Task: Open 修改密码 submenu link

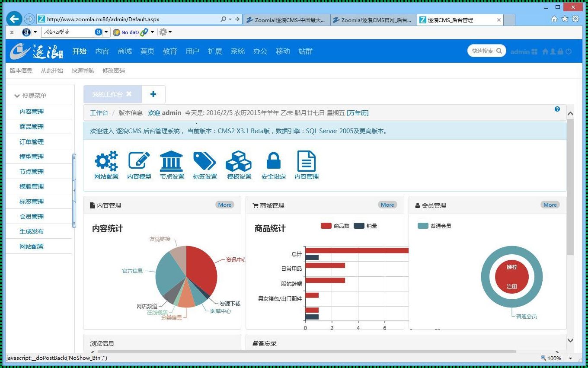Action: tap(113, 70)
